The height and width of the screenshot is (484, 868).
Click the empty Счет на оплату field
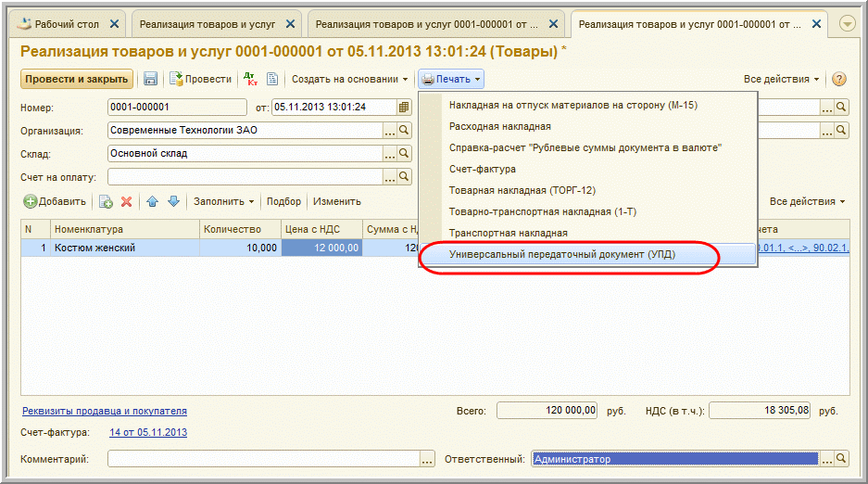245,177
